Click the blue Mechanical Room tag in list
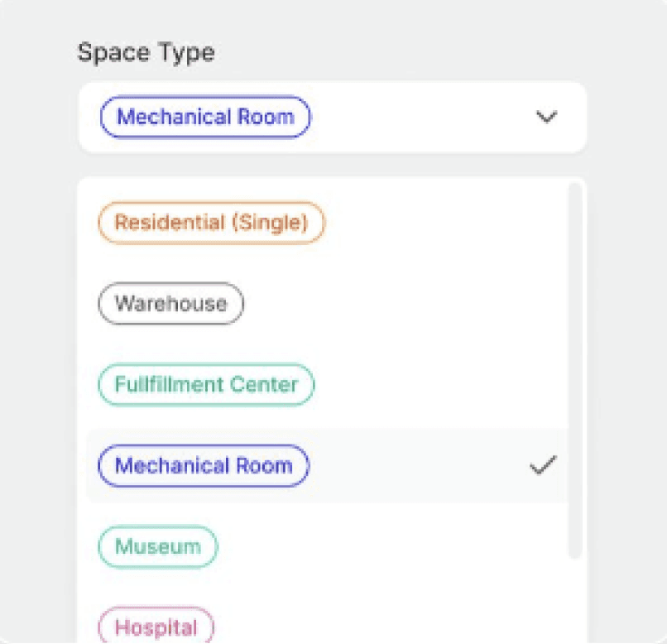 (x=203, y=466)
